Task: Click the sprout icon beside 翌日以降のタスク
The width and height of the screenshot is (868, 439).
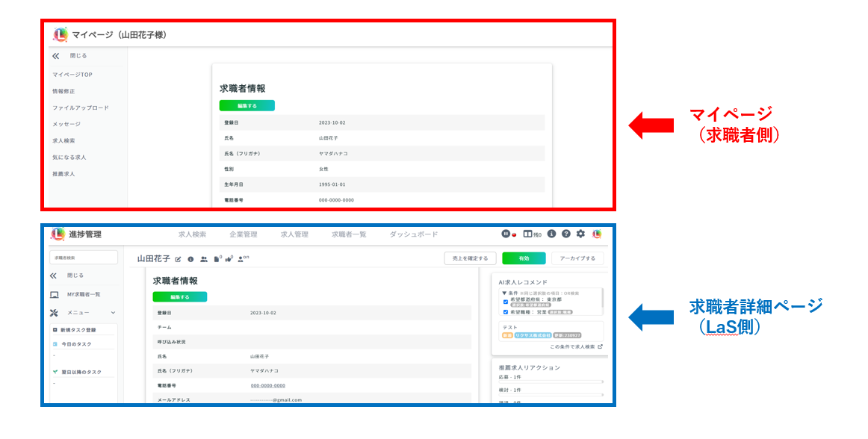Action: tap(55, 372)
